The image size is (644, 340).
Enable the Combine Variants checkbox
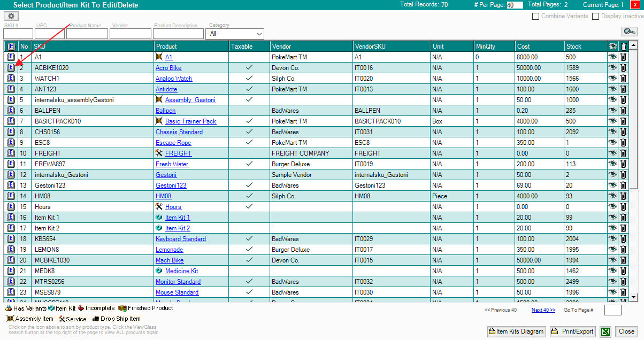(535, 17)
